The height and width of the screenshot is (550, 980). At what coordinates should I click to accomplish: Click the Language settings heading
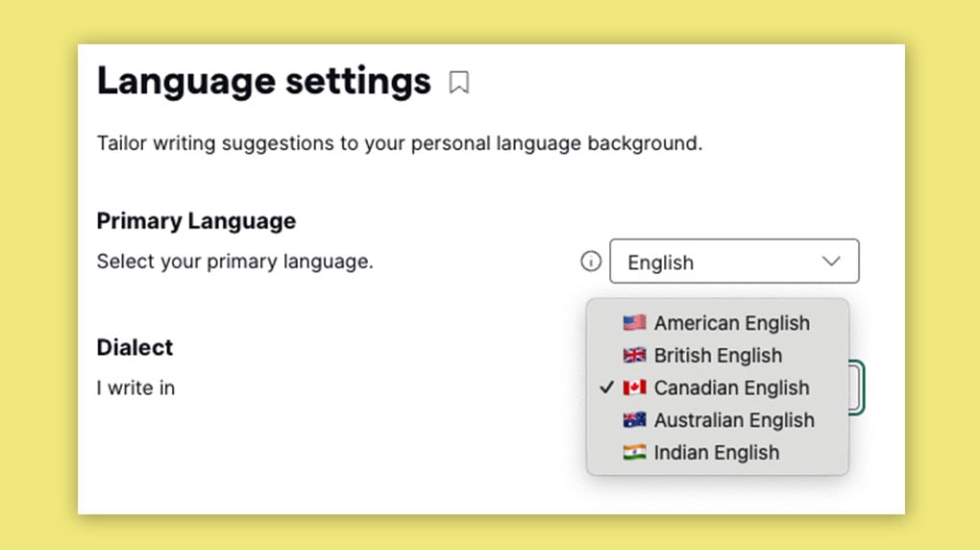(x=263, y=82)
